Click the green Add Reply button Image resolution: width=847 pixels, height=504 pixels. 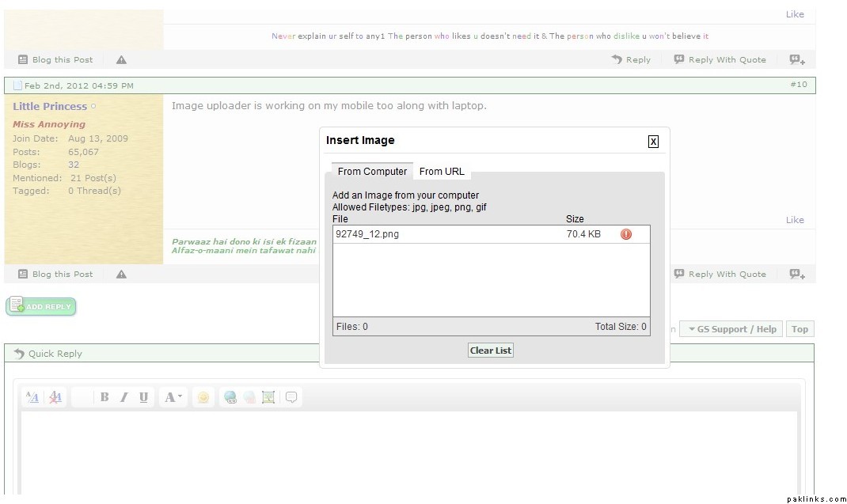click(x=41, y=306)
